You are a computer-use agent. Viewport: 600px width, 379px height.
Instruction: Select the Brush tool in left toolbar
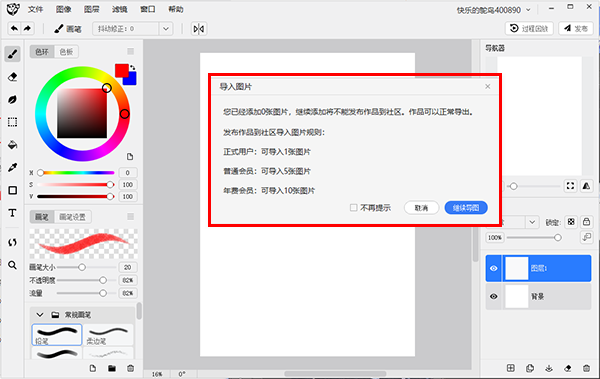[12, 54]
